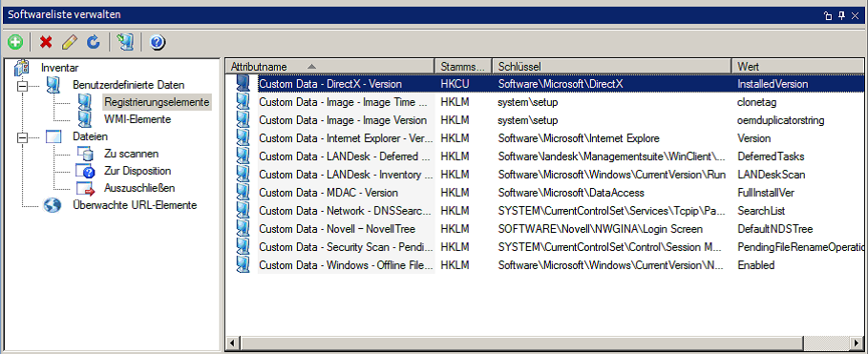The width and height of the screenshot is (868, 354).
Task: Select Zur Disposition tree item
Action: (138, 171)
